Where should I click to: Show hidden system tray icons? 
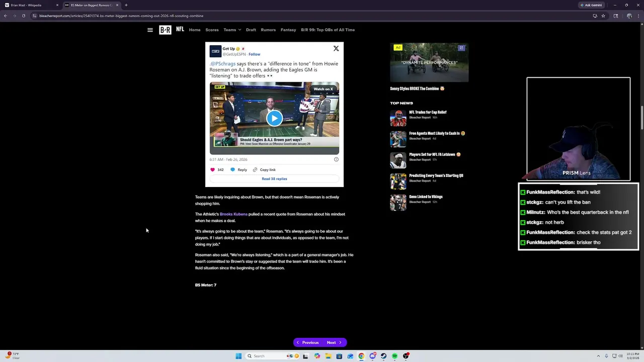point(598,356)
